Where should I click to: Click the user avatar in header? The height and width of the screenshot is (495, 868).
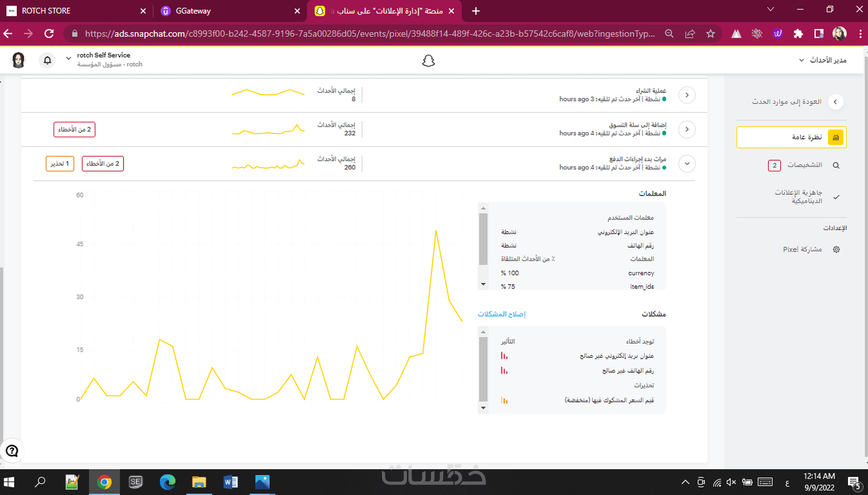coord(18,60)
